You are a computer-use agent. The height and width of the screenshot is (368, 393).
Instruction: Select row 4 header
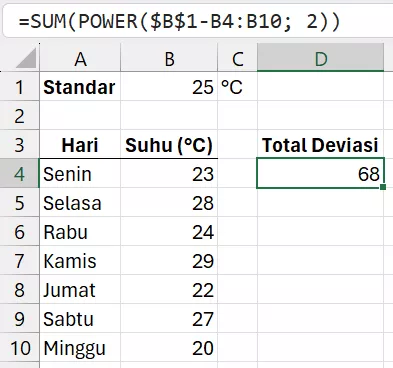[19, 174]
